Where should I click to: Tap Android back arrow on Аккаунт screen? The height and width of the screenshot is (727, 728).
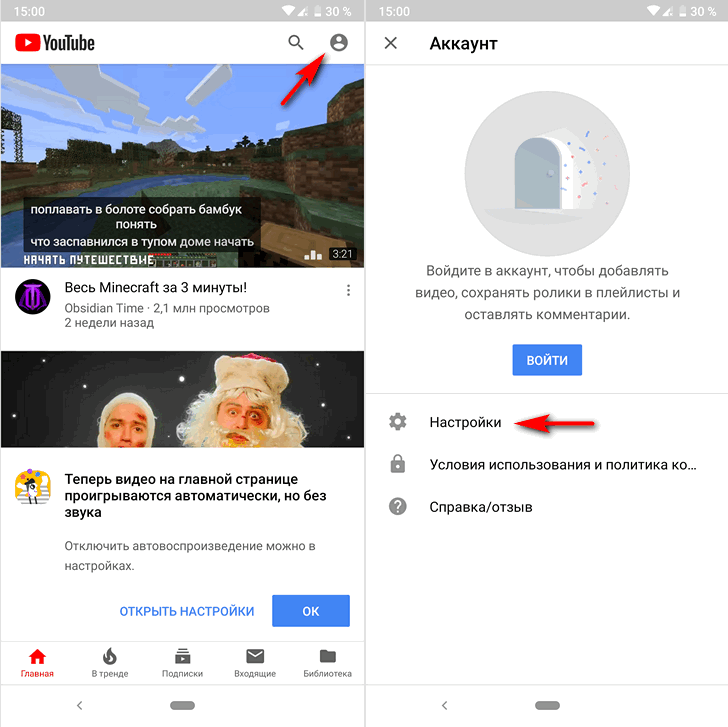[445, 706]
